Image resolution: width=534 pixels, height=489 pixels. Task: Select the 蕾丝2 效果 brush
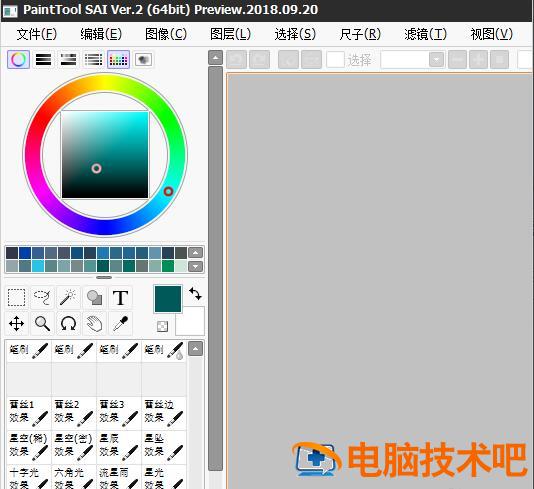(74, 413)
